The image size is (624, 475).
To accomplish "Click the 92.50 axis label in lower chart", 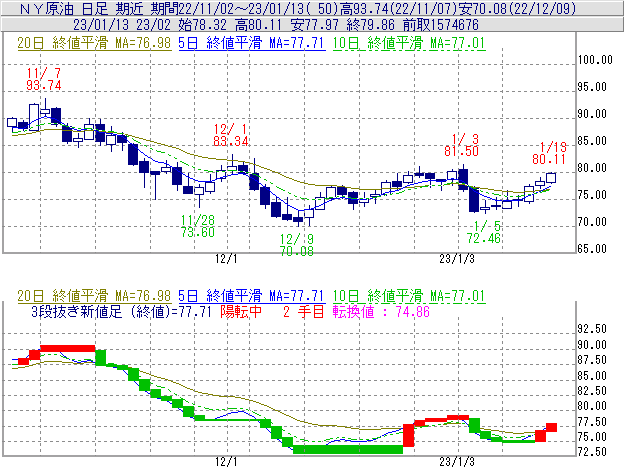I will point(592,329).
